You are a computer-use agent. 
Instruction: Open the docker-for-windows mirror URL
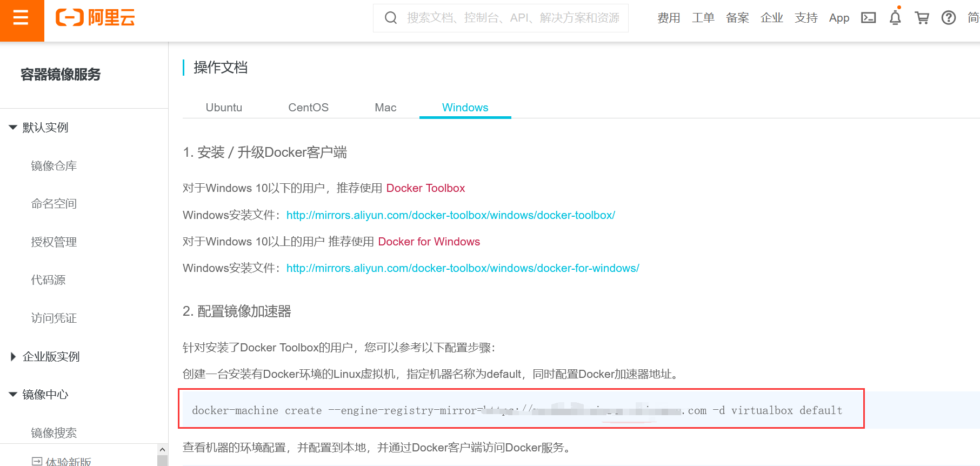463,268
